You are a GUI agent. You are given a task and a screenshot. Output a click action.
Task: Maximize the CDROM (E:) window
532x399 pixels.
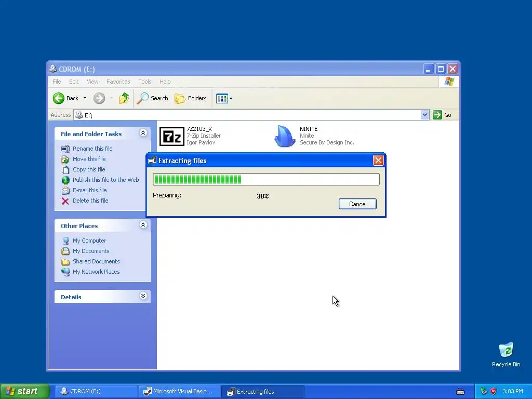(441, 69)
